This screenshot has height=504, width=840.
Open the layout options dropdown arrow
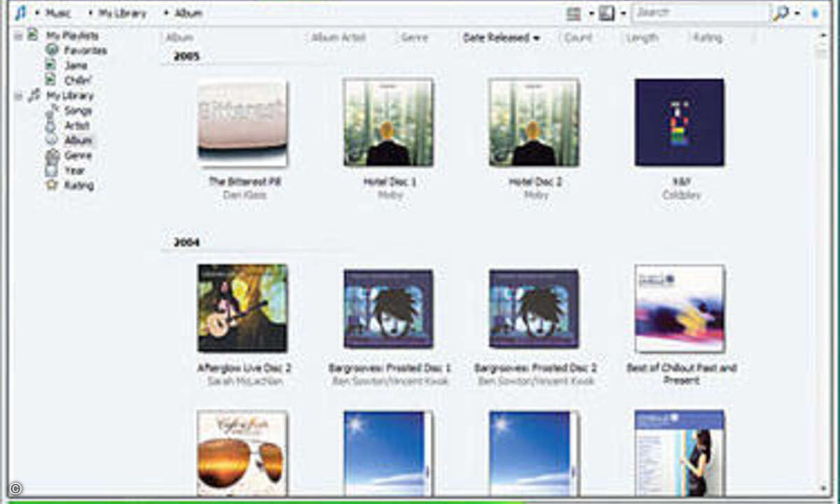pyautogui.click(x=622, y=13)
